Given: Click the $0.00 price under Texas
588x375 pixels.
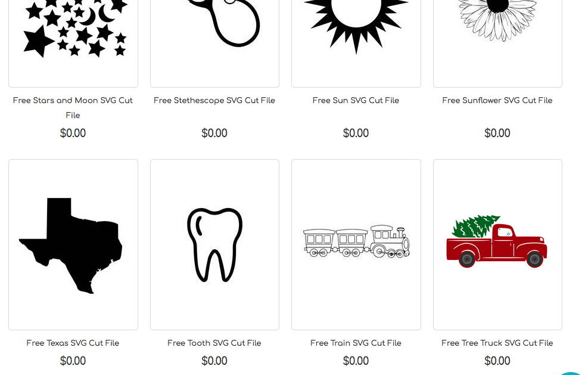Looking at the screenshot, I should point(73,361).
